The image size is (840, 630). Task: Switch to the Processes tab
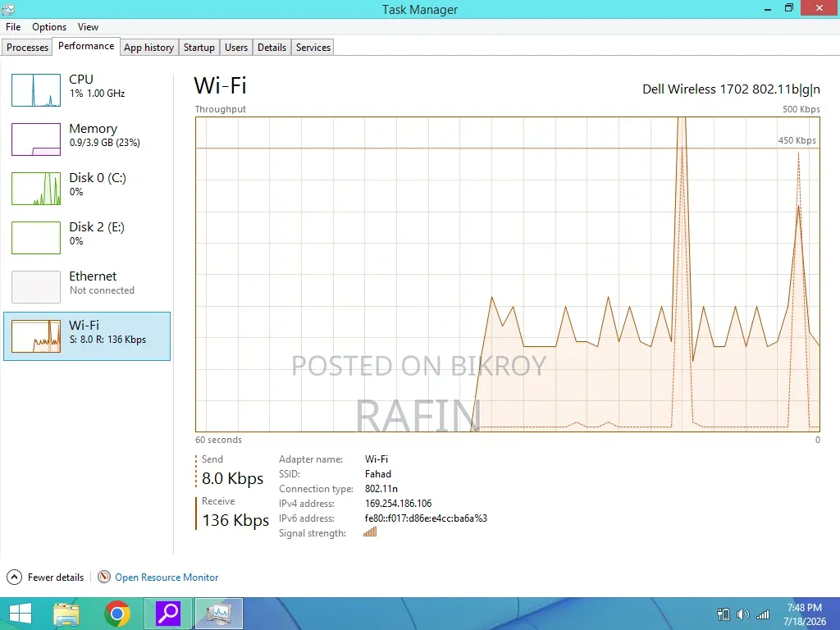[27, 47]
